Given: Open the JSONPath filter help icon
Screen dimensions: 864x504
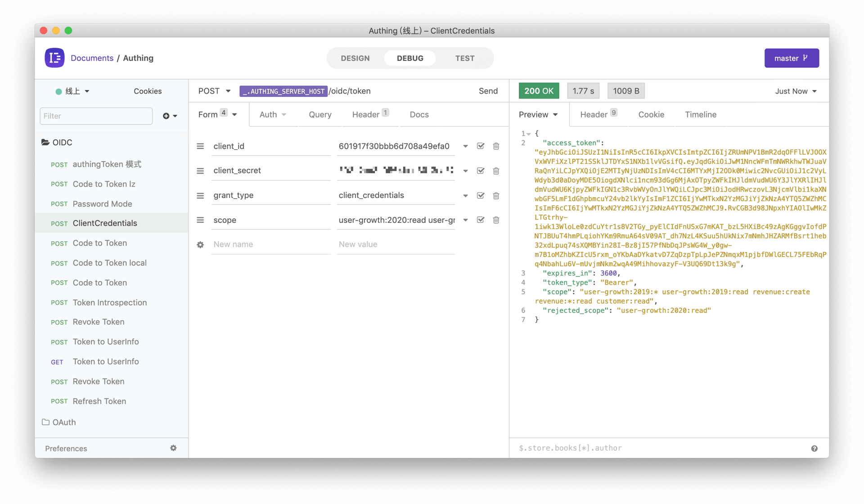Looking at the screenshot, I should pos(814,449).
